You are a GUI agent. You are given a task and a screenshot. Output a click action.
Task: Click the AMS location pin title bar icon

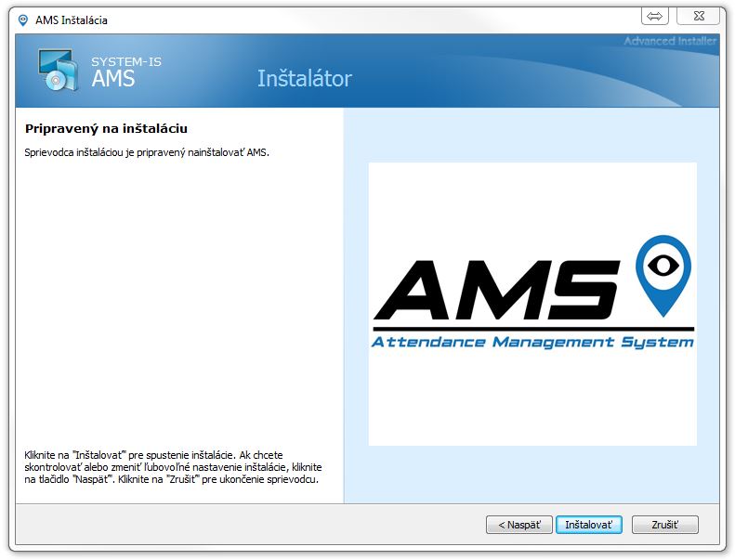click(23, 20)
